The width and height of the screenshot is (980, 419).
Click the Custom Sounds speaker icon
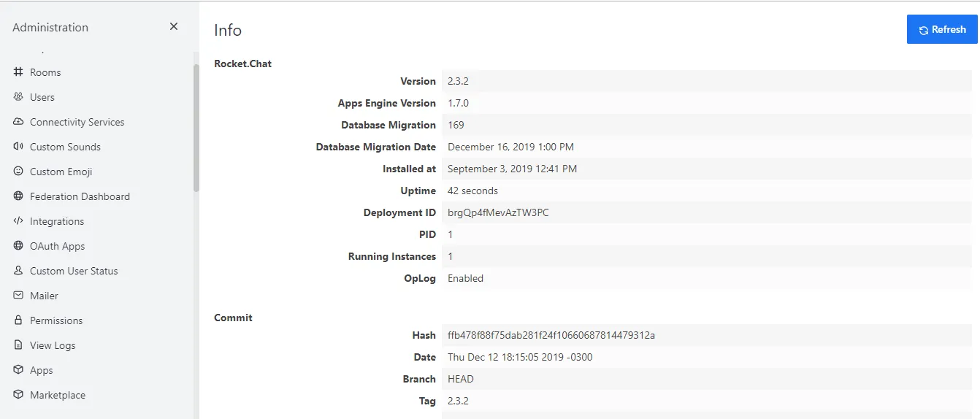click(18, 147)
